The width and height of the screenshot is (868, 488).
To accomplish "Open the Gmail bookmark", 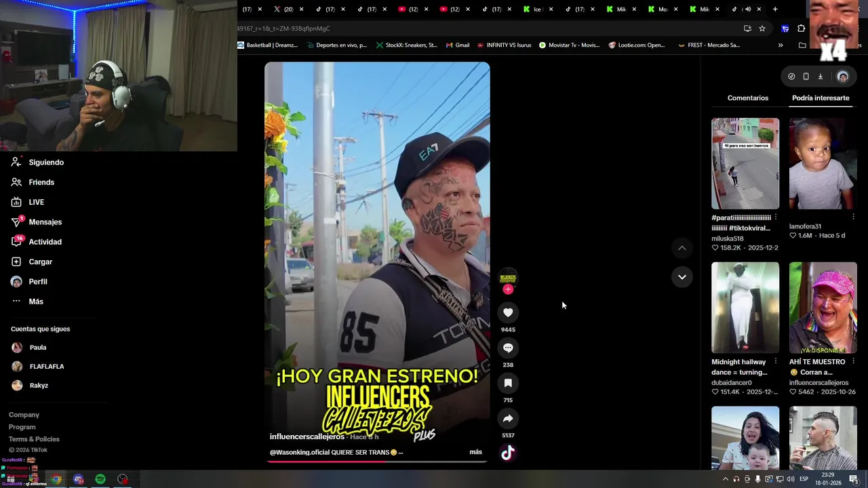I will tap(458, 45).
